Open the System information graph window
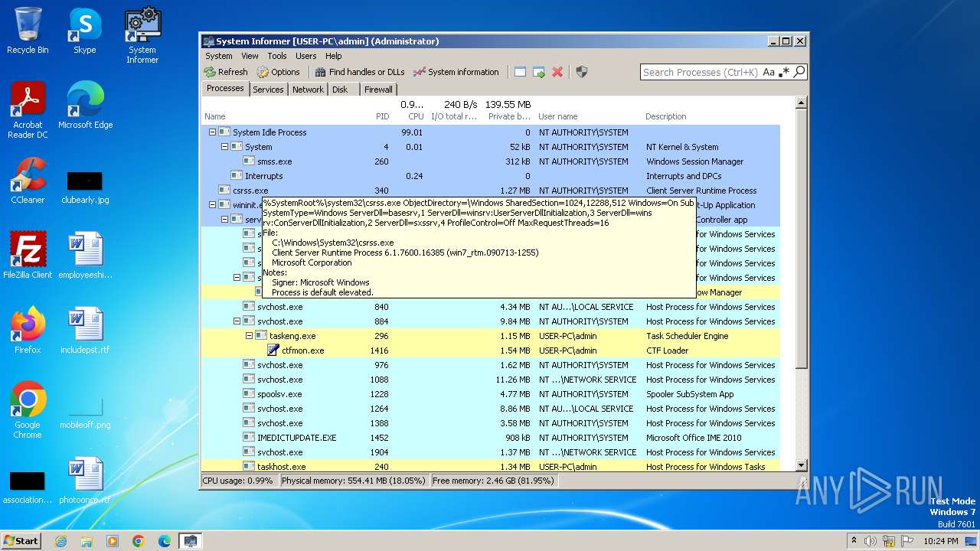This screenshot has height=551, width=980. point(456,72)
